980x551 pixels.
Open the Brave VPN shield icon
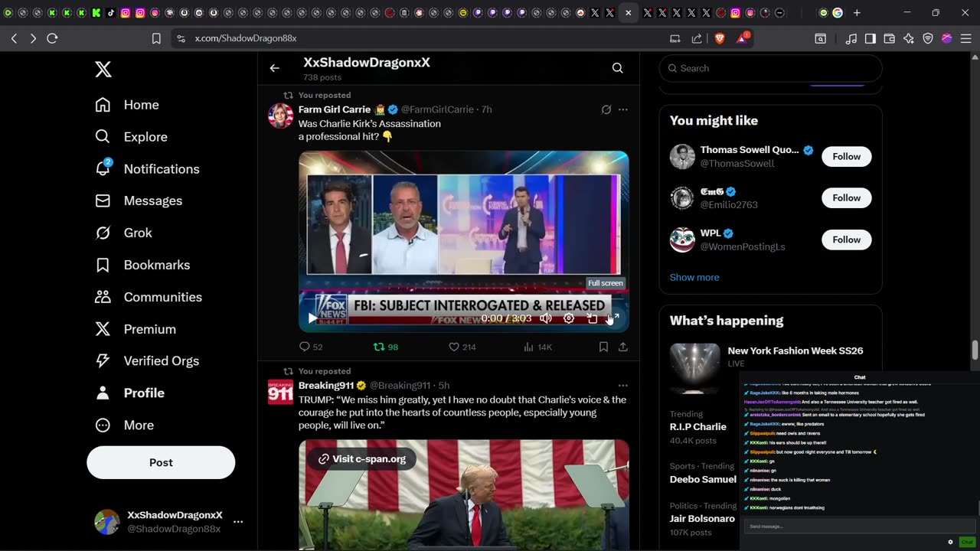(928, 38)
